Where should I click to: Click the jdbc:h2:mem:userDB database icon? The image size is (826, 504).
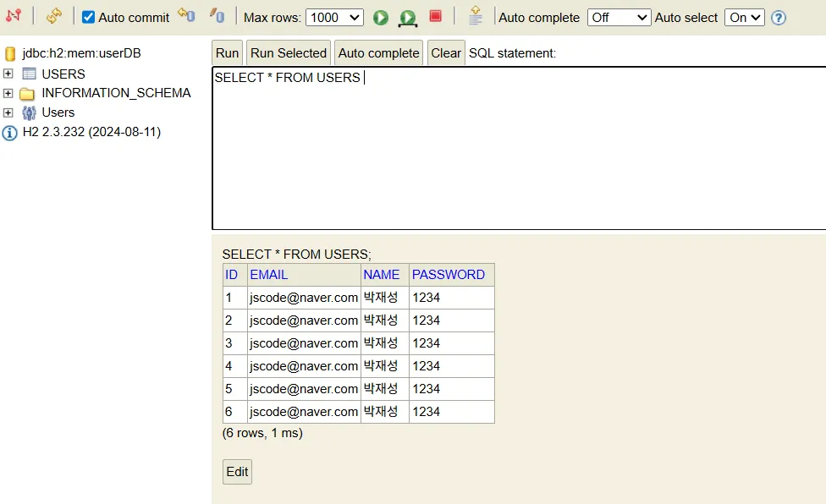coord(10,53)
